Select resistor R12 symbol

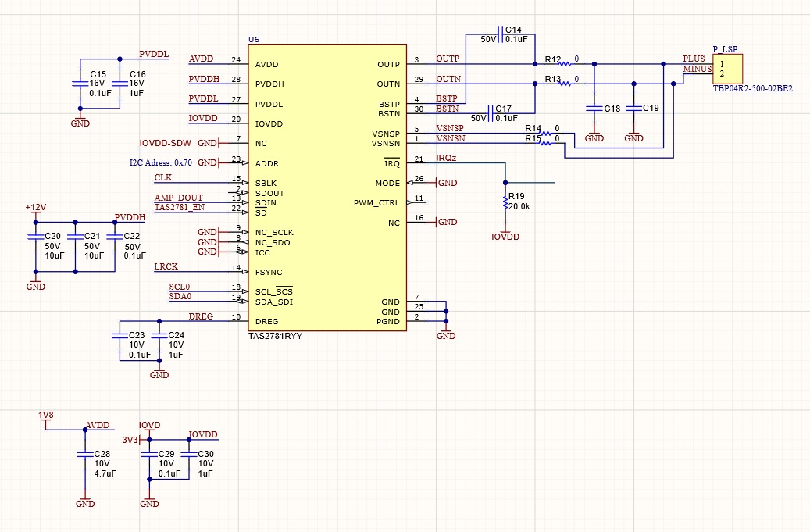(x=566, y=64)
